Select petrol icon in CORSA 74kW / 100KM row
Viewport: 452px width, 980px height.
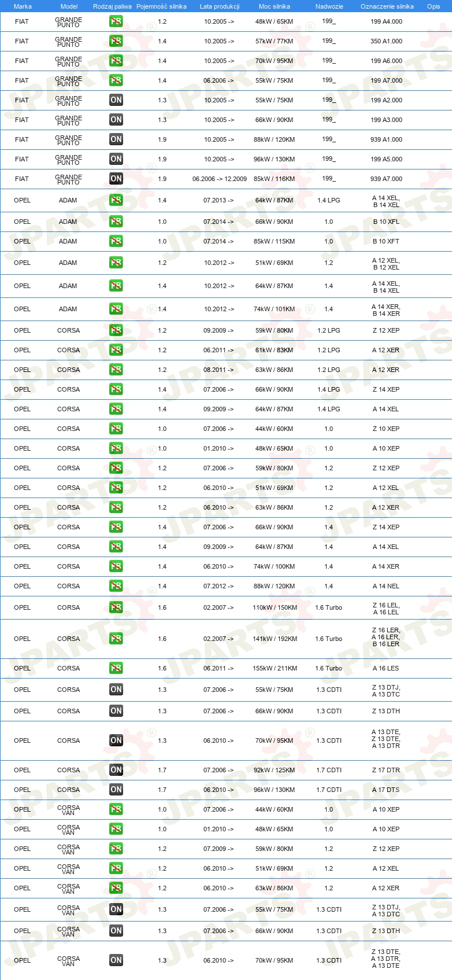pos(116,566)
